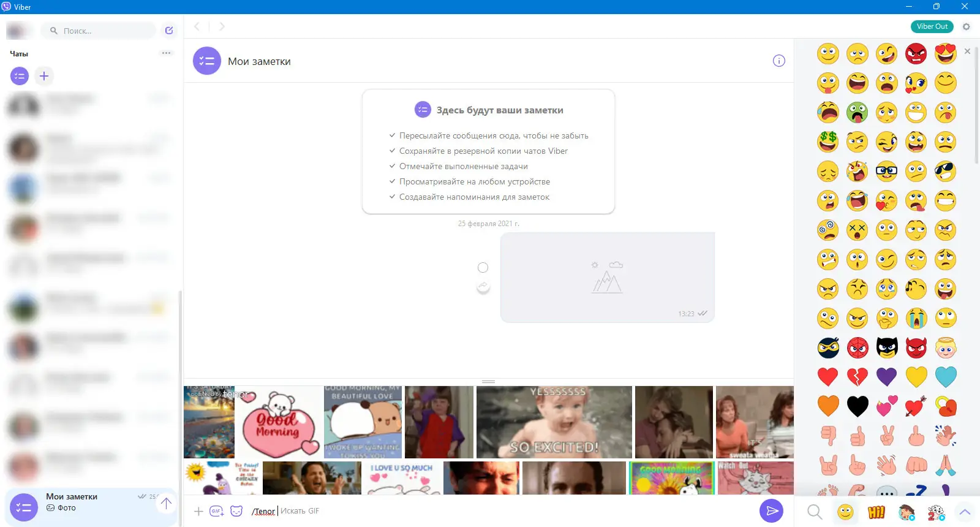Focus the Искать GIF search field
The image size is (980, 527).
(300, 511)
